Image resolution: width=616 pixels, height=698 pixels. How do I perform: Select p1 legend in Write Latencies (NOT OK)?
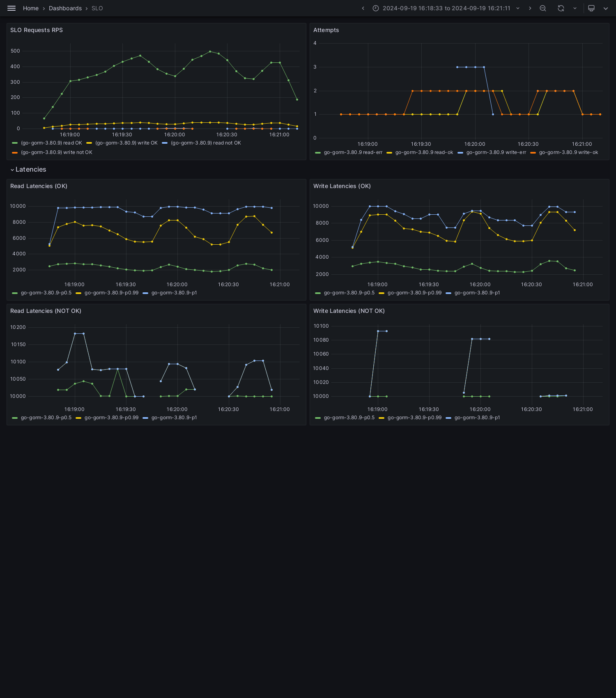pos(477,418)
